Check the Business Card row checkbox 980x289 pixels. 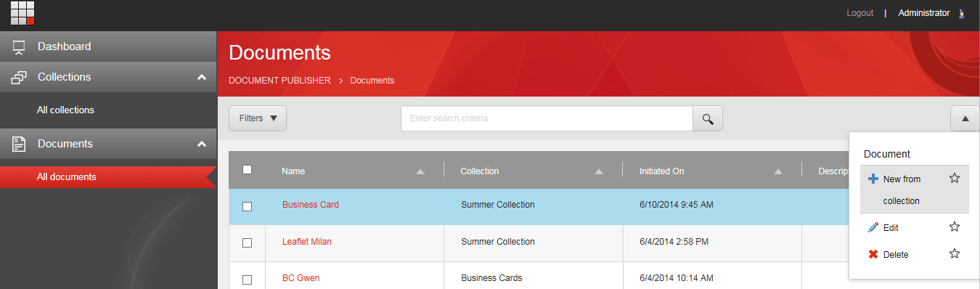click(x=247, y=206)
